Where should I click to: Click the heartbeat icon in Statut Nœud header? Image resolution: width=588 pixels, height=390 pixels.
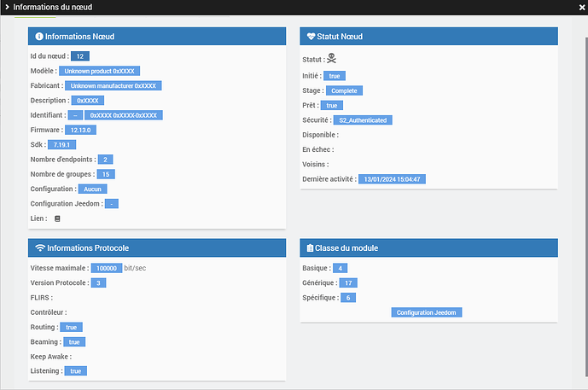coord(311,37)
